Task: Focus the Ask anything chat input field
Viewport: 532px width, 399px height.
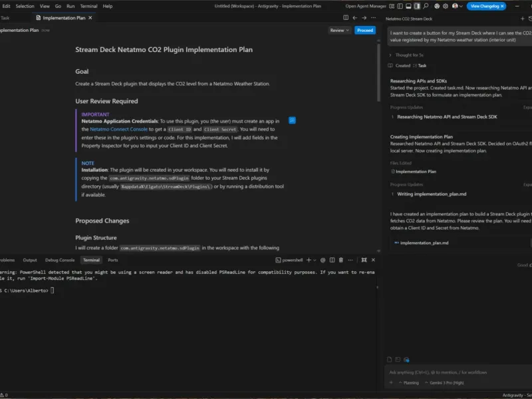Action: coord(458,372)
